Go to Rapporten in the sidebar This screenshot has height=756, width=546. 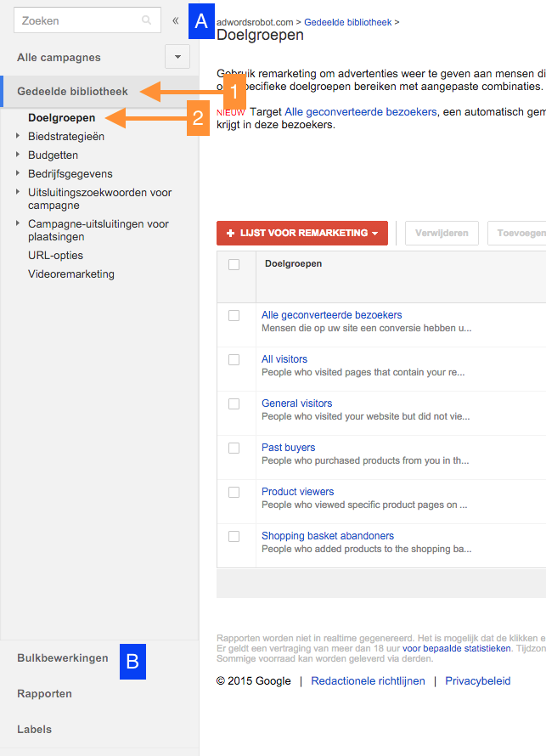click(x=44, y=694)
